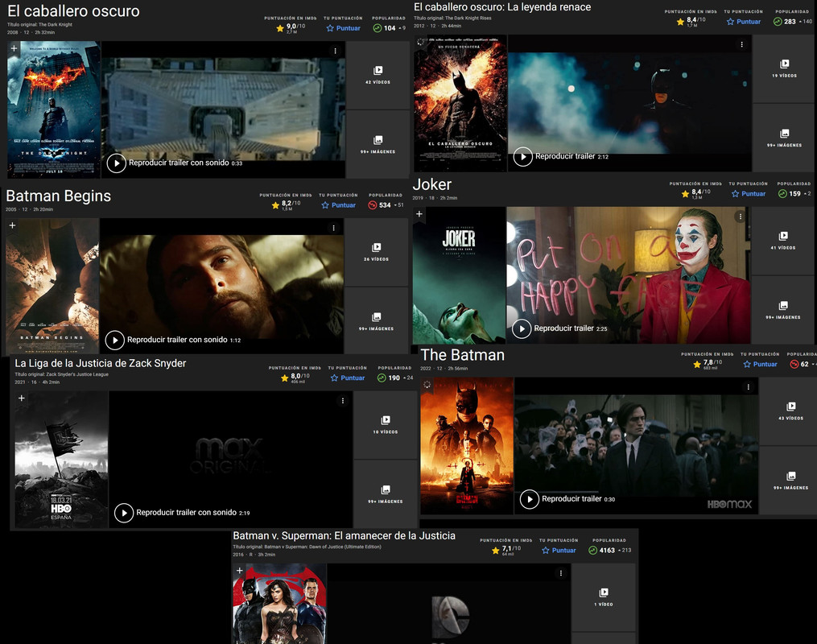Rate Zack Snyder's Justice League with Puntuar
The image size is (817, 644).
[x=348, y=378]
